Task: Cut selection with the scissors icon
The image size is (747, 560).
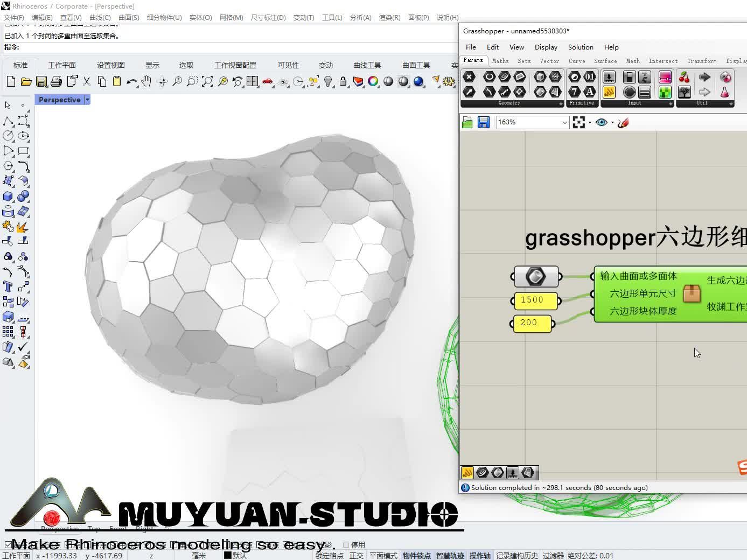Action: (87, 82)
